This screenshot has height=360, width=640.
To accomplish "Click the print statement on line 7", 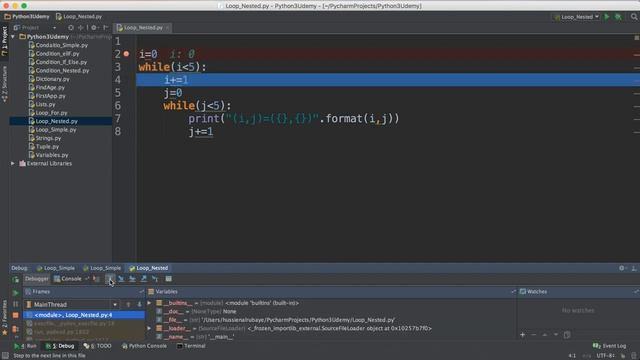I will pyautogui.click(x=293, y=119).
